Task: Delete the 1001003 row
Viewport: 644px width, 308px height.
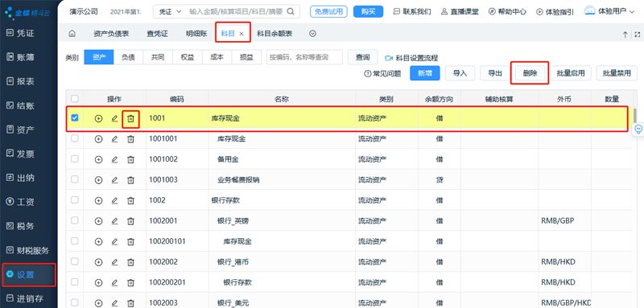Action: (x=130, y=180)
